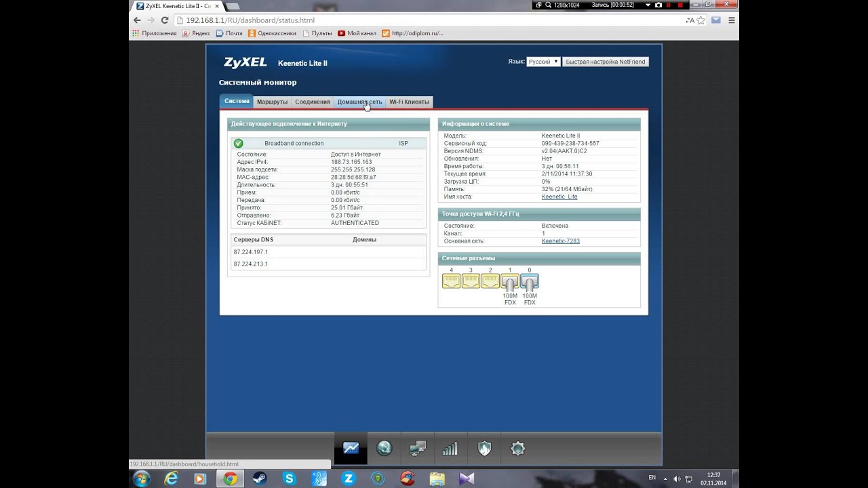Viewport: 868px width, 488px height.
Task: Open the Wi-Fi signal bars icon
Action: click(450, 448)
